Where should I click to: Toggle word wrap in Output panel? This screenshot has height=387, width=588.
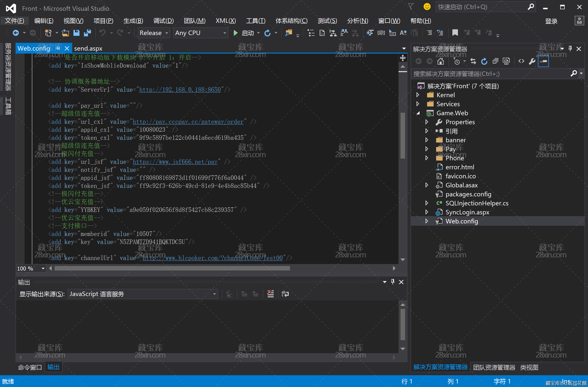click(x=285, y=294)
